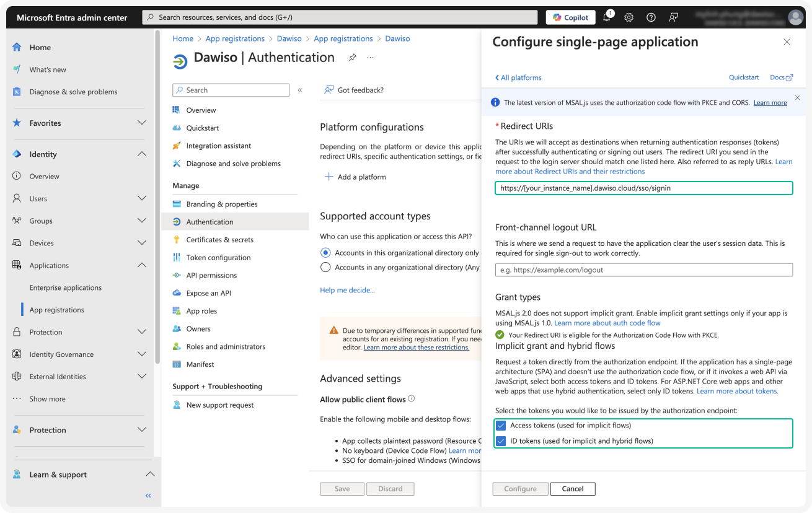This screenshot has height=513, width=812.
Task: Expand the Groups menu
Action: 142,221
